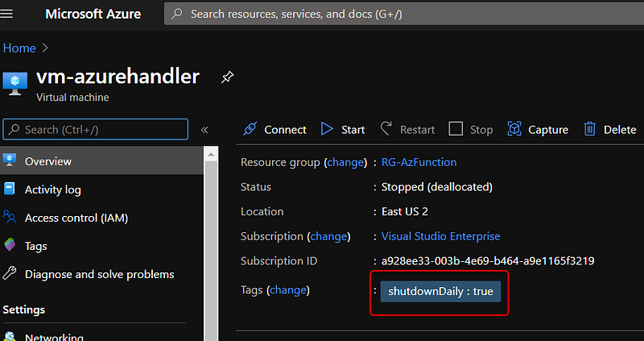Click the Networking icon in sidebar
This screenshot has width=644, height=341.
tap(10, 337)
